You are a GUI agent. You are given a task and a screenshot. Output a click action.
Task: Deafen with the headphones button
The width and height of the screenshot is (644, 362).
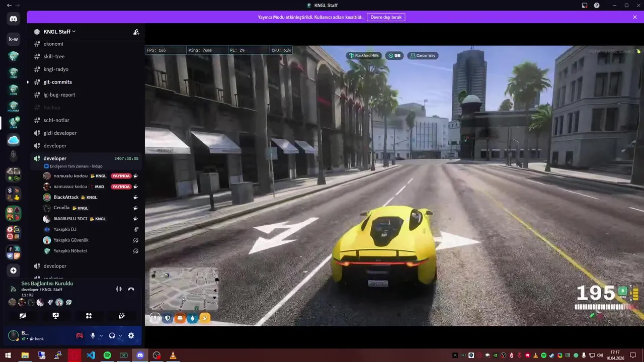tap(112, 335)
